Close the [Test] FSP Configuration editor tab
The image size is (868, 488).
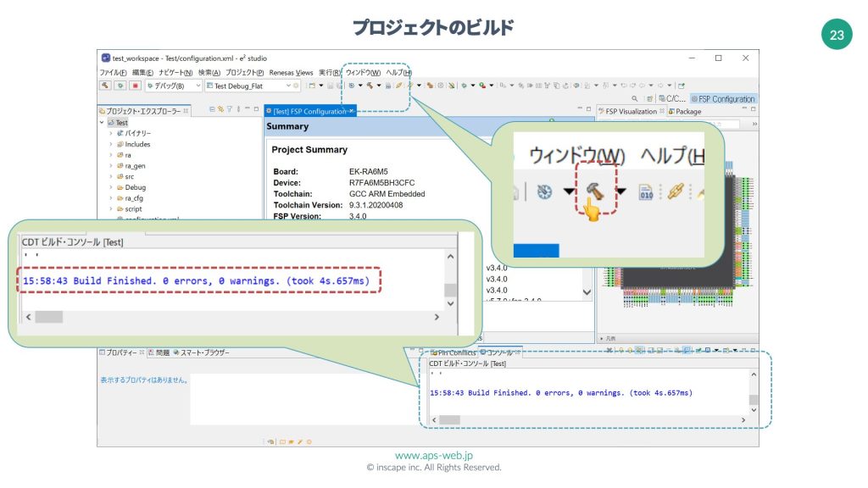(352, 111)
